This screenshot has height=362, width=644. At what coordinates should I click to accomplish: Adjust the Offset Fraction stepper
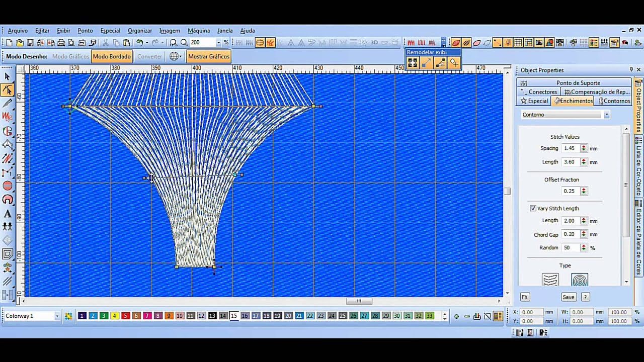pos(584,191)
